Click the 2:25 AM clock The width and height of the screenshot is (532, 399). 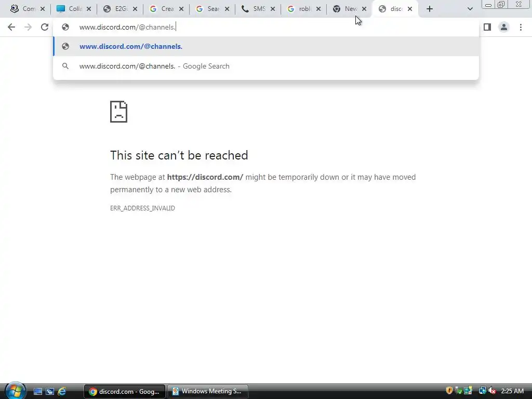click(512, 391)
